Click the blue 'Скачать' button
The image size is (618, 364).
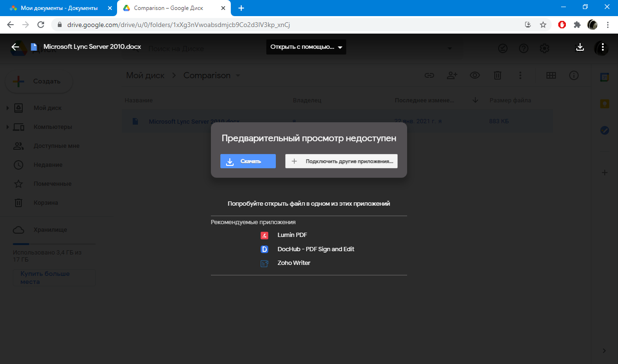[x=248, y=161]
